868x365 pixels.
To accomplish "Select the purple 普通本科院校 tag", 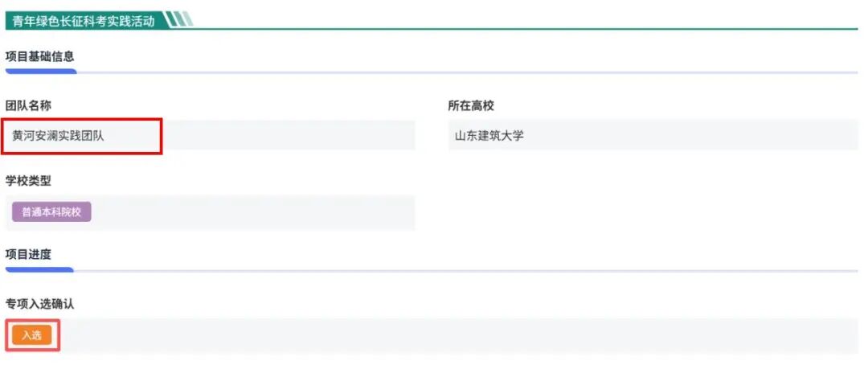I will 51,212.
